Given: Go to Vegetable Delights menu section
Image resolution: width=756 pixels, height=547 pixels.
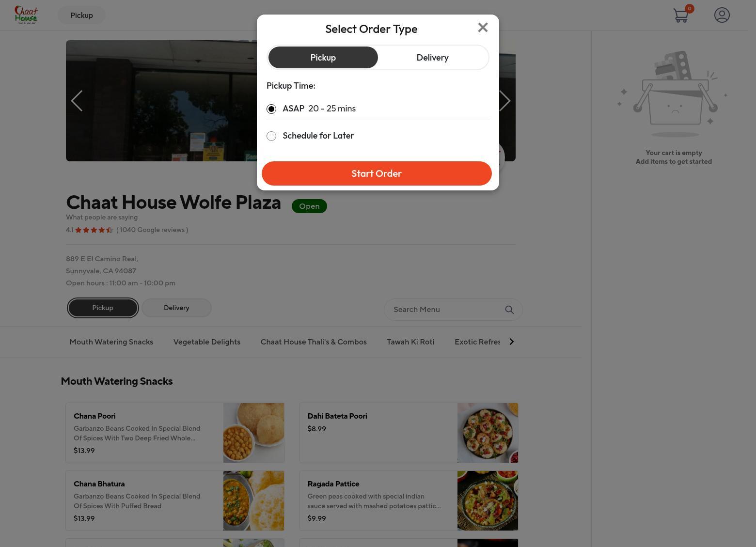Looking at the screenshot, I should (x=207, y=342).
